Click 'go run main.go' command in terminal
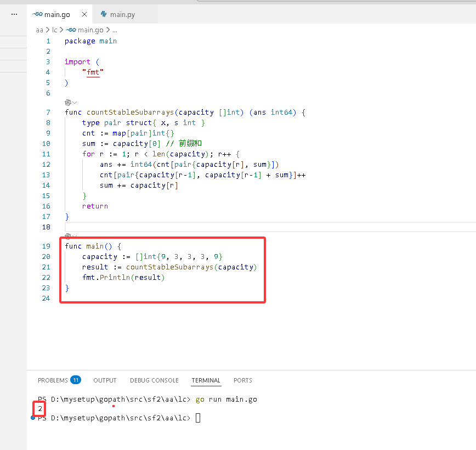Image resolution: width=476 pixels, height=450 pixels. (x=226, y=400)
